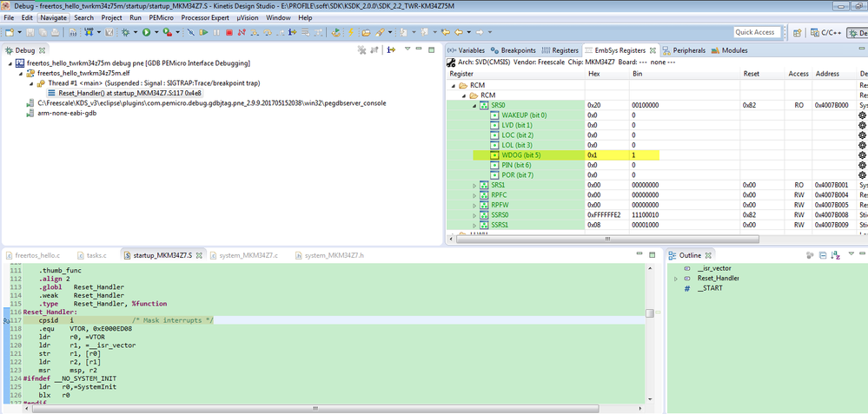Click the red Terminate icon
This screenshot has height=414, width=868.
pyautogui.click(x=229, y=32)
